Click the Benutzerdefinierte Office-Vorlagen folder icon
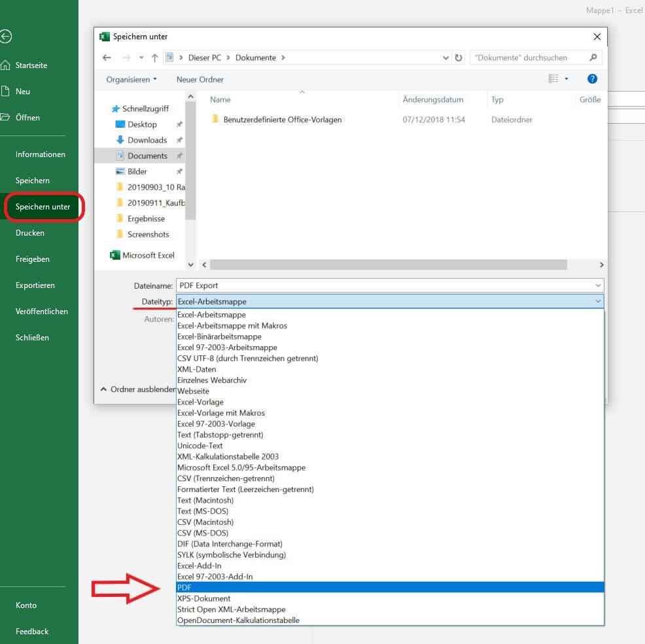645x644 pixels. [x=215, y=119]
